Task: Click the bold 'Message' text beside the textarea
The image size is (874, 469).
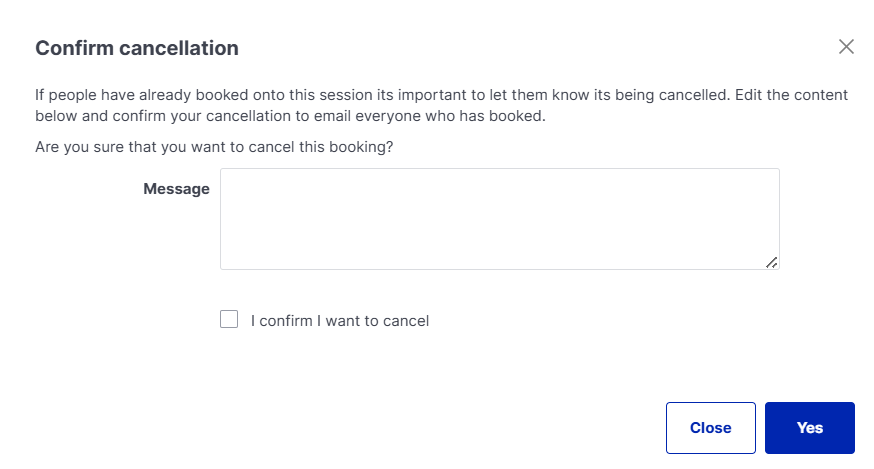Action: (x=176, y=188)
